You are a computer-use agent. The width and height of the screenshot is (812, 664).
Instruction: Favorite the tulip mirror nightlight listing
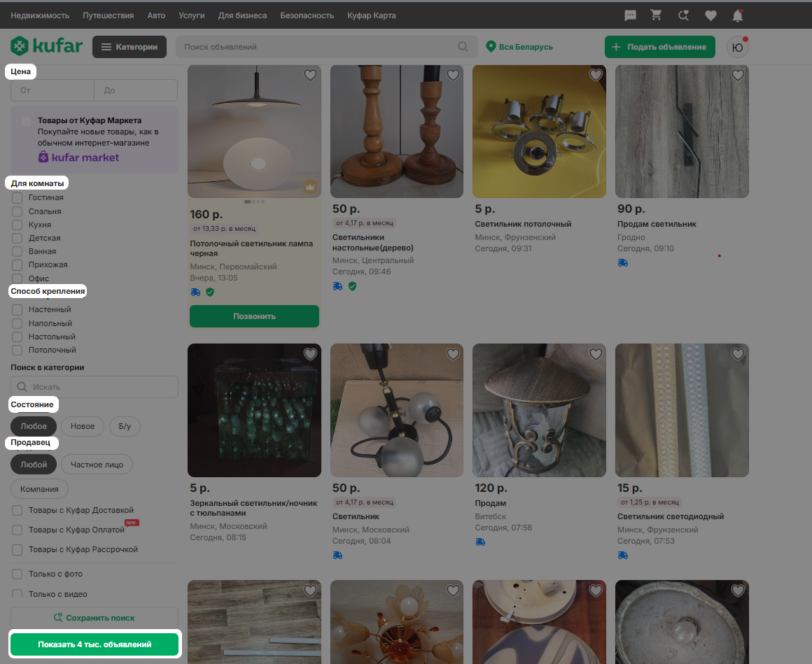pyautogui.click(x=310, y=354)
